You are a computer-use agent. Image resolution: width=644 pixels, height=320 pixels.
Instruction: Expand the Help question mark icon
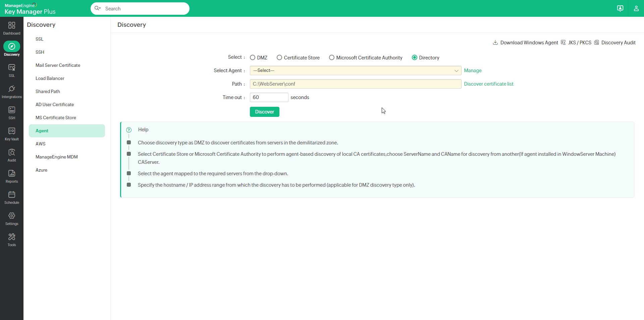tap(128, 130)
